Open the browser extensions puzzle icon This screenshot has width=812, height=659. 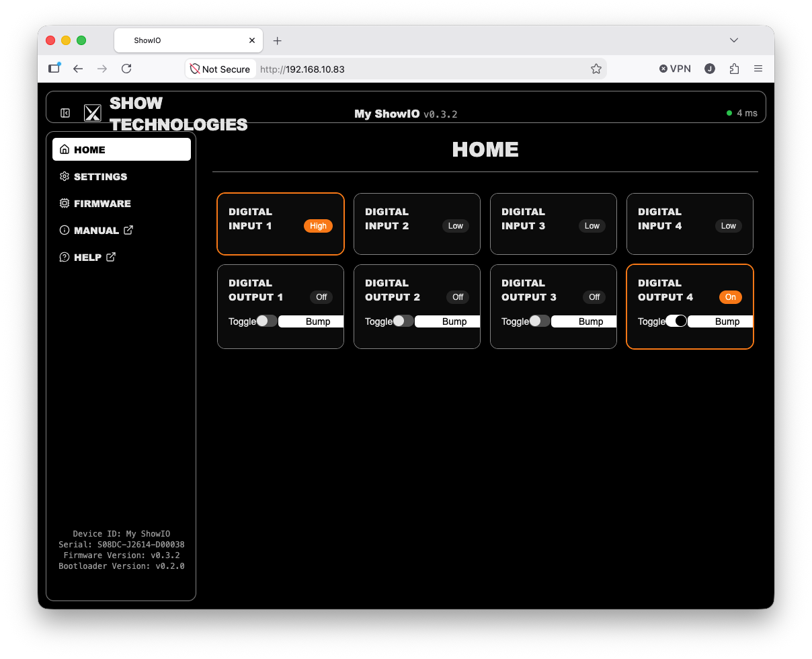[x=734, y=69]
